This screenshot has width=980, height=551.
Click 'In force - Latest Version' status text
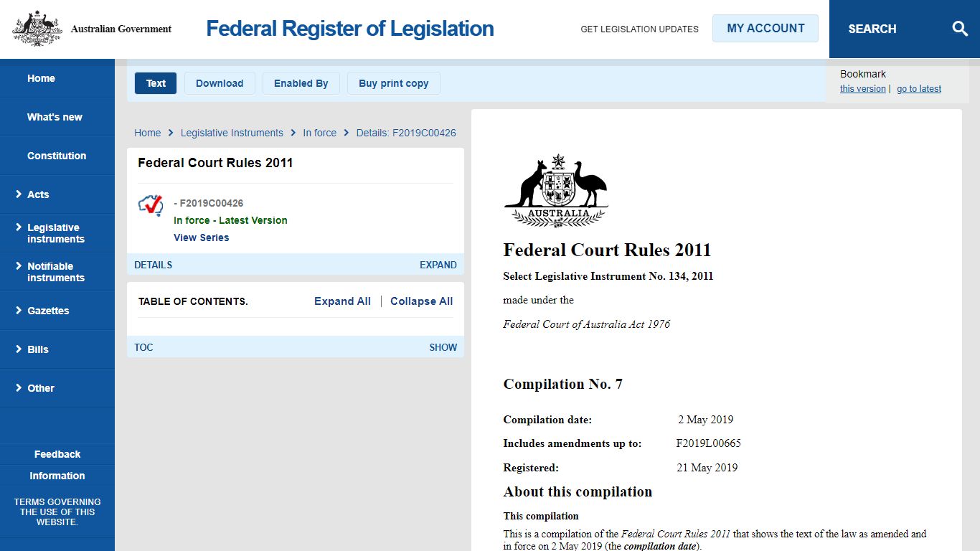tap(230, 220)
